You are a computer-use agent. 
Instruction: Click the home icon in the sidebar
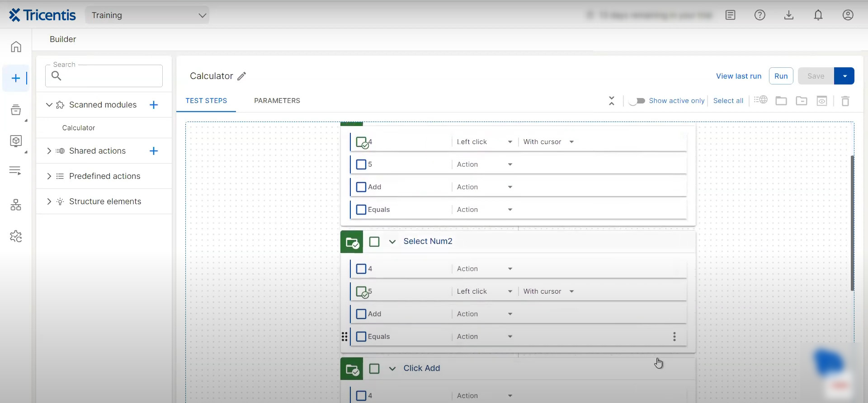tap(16, 47)
